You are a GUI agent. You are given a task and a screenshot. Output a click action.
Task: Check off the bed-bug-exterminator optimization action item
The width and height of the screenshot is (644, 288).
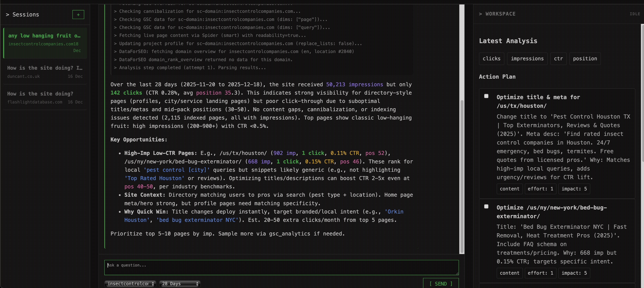tap(486, 206)
